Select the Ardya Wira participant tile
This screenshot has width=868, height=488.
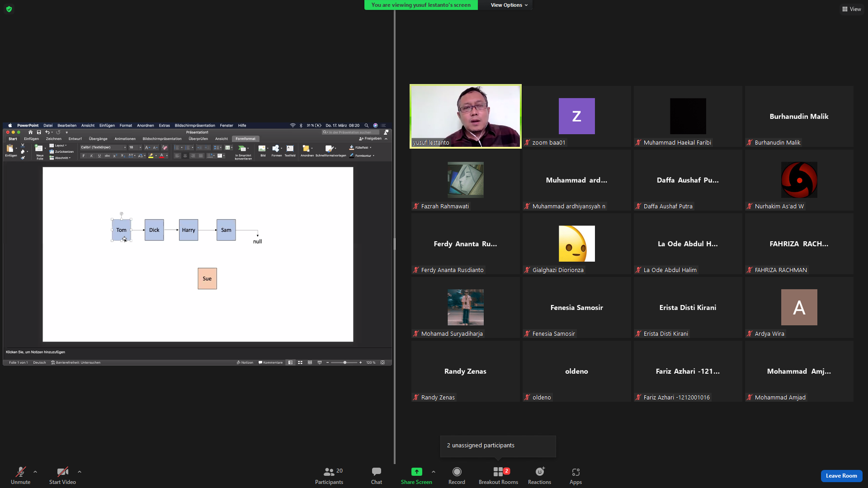coord(799,307)
